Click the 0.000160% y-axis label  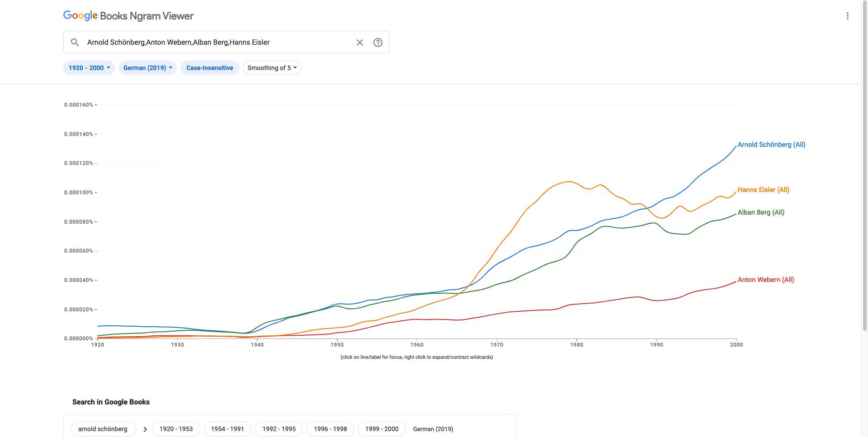(x=79, y=105)
